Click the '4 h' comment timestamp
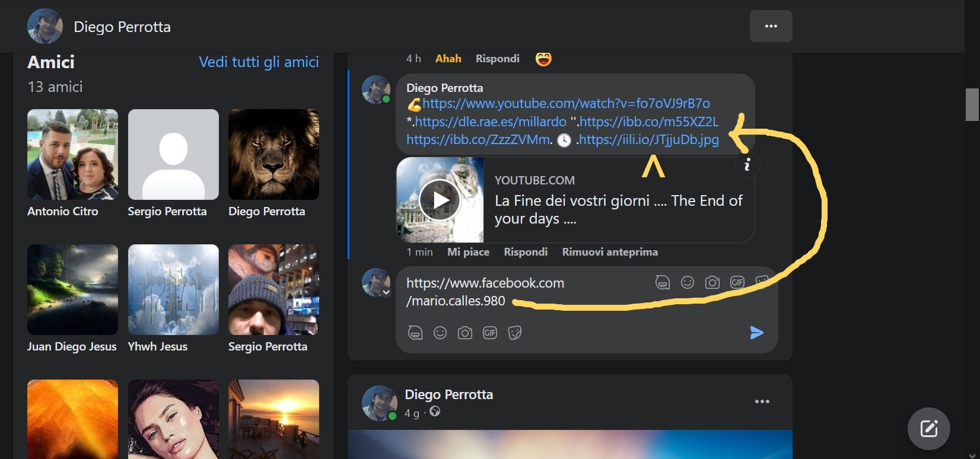Image resolution: width=980 pixels, height=459 pixels. pos(413,59)
